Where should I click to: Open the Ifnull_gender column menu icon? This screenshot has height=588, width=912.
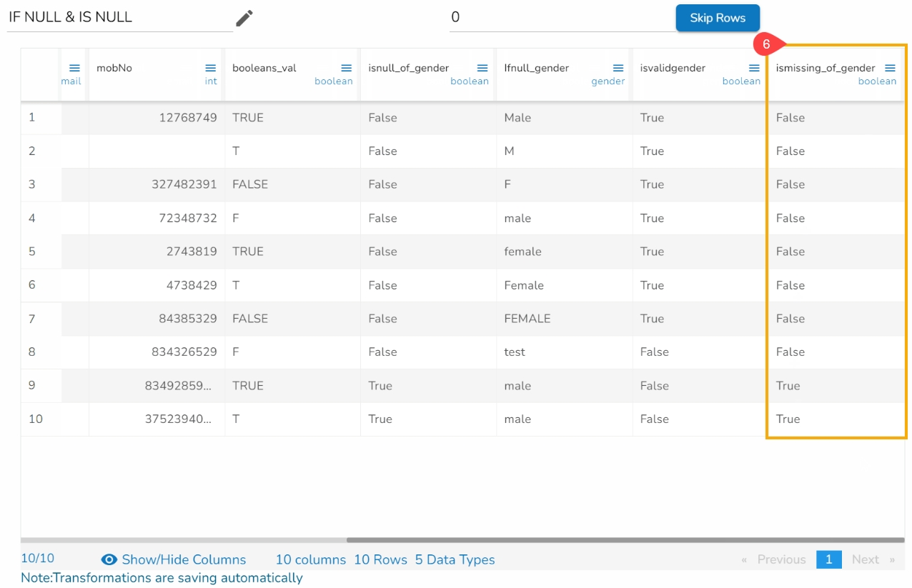point(618,68)
